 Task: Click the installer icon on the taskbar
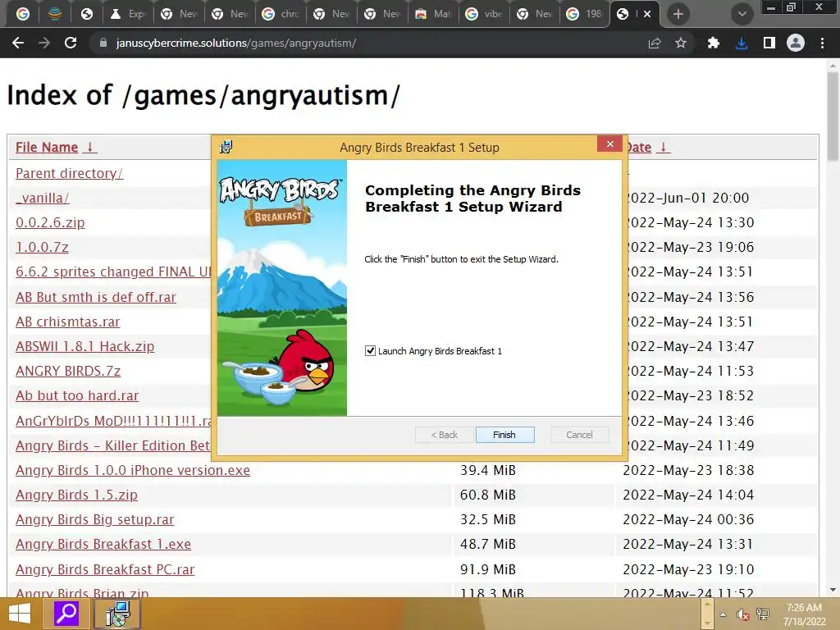click(117, 614)
